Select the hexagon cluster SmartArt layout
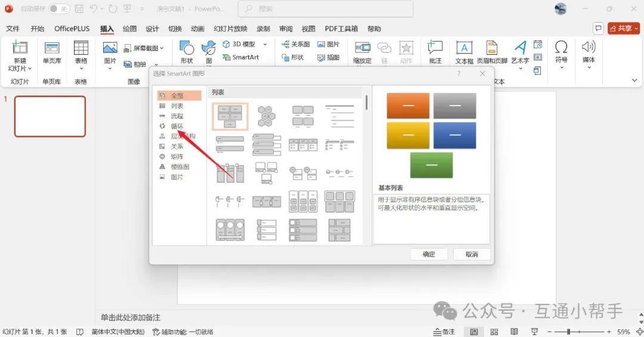644x337 pixels. click(265, 116)
